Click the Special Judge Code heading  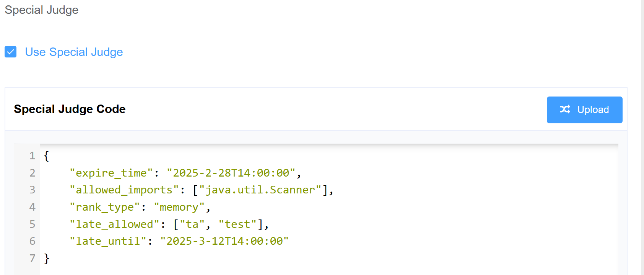[70, 109]
